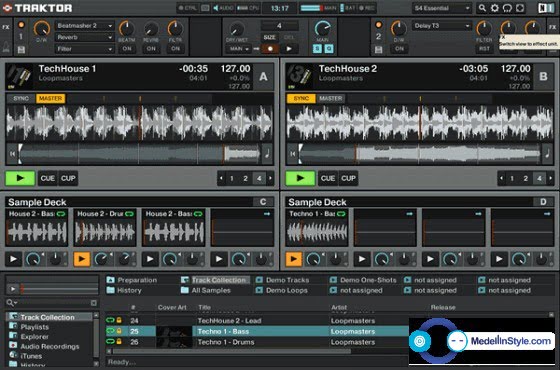The image size is (560, 370).
Task: Toggle FX unit 2 ON button
Action: click(x=399, y=49)
